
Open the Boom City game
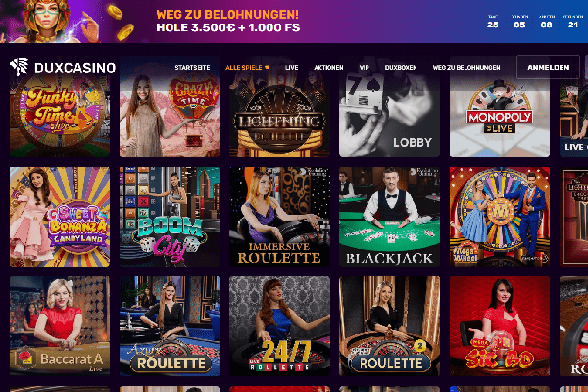pos(170,217)
